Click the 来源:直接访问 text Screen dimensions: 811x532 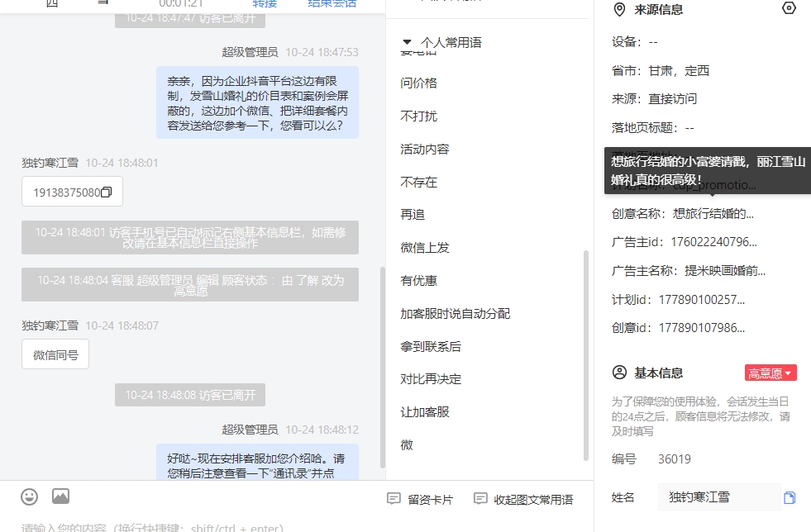(x=654, y=99)
